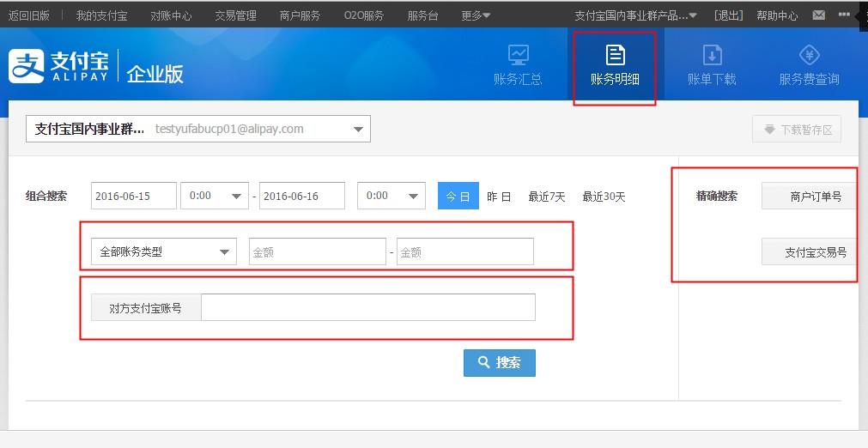
Task: Click the 退出 logout link
Action: pos(729,15)
